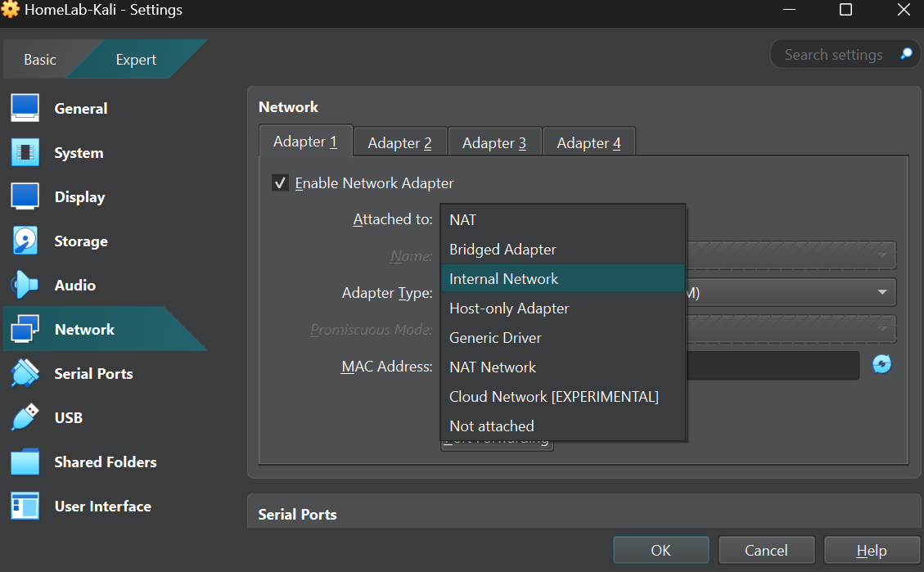Open Shared Folders settings
The image size is (924, 572).
[x=105, y=462]
